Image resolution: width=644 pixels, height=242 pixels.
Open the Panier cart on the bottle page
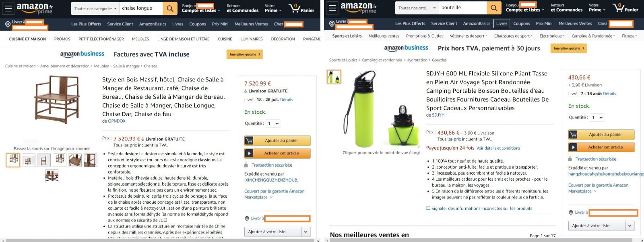[625, 8]
